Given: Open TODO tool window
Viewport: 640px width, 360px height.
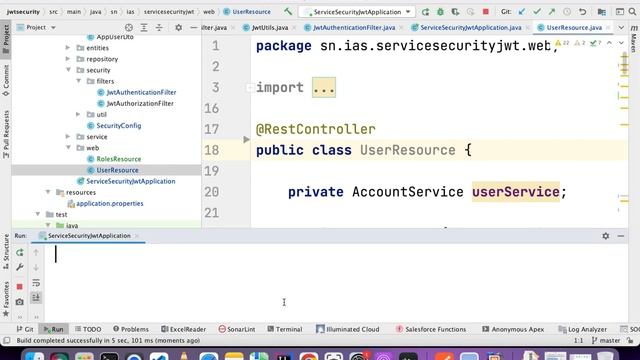Looking at the screenshot, I should (88, 329).
